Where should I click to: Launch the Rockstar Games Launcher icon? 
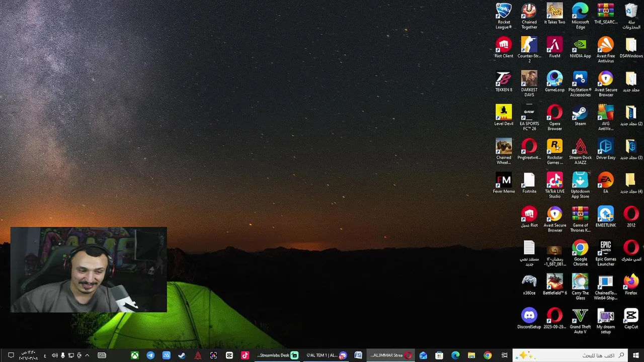pos(554,151)
